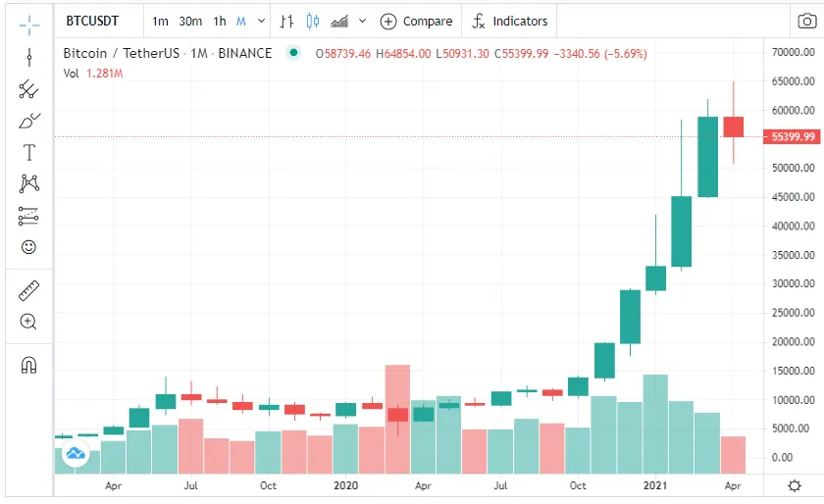Select the area chart style icon

(339, 21)
